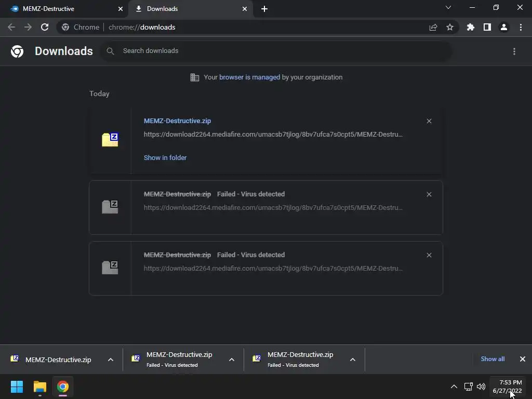The image size is (532, 399).
Task: Open the tab search chevron
Action: (448, 7)
